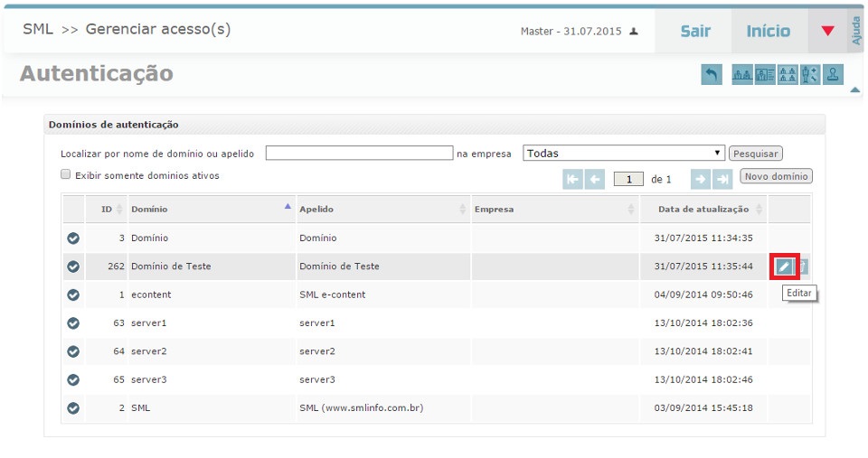Viewport: 868px width, 458px height.
Task: Toggle active status check for SML row
Action: click(73, 407)
